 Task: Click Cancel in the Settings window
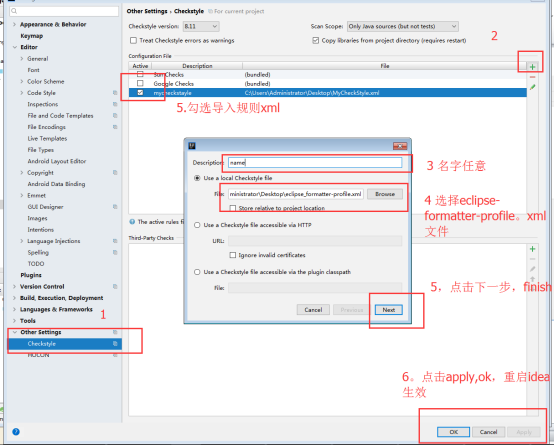click(x=489, y=432)
